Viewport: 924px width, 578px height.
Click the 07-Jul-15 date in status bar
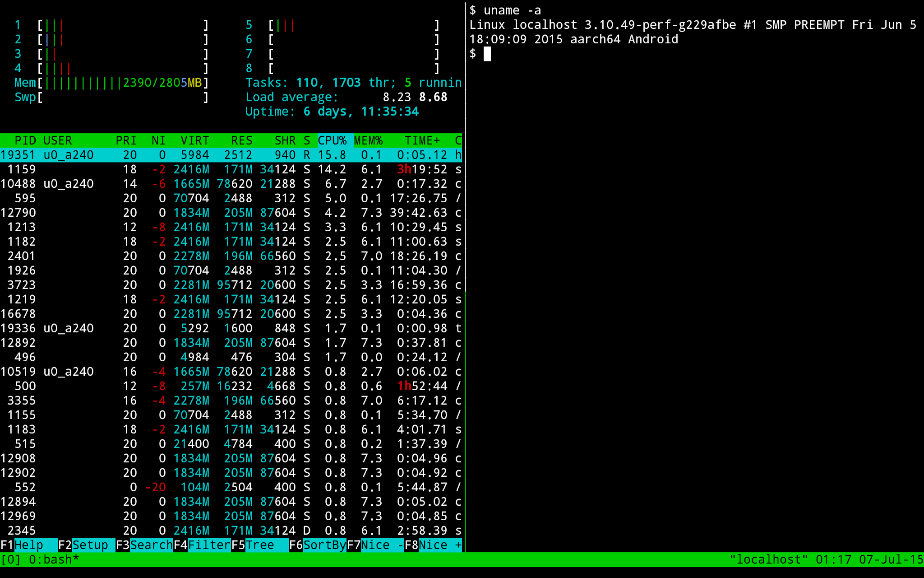892,559
